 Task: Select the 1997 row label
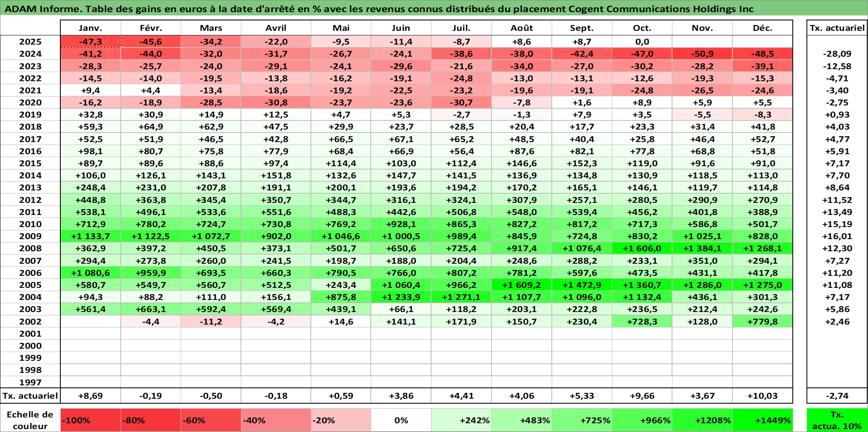click(x=30, y=382)
